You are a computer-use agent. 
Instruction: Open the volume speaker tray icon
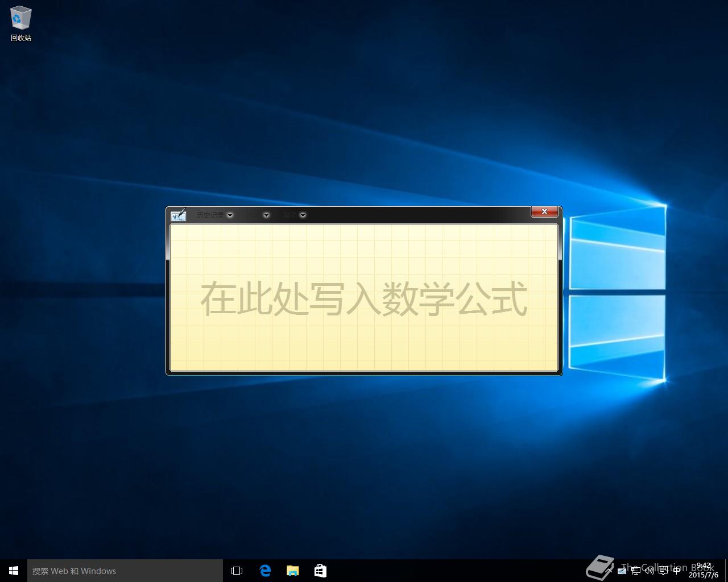point(649,571)
